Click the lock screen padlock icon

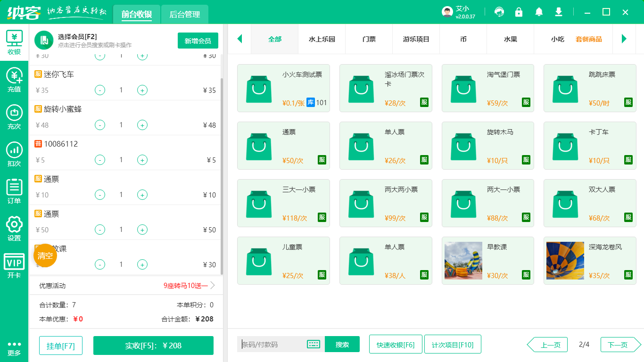pos(519,12)
